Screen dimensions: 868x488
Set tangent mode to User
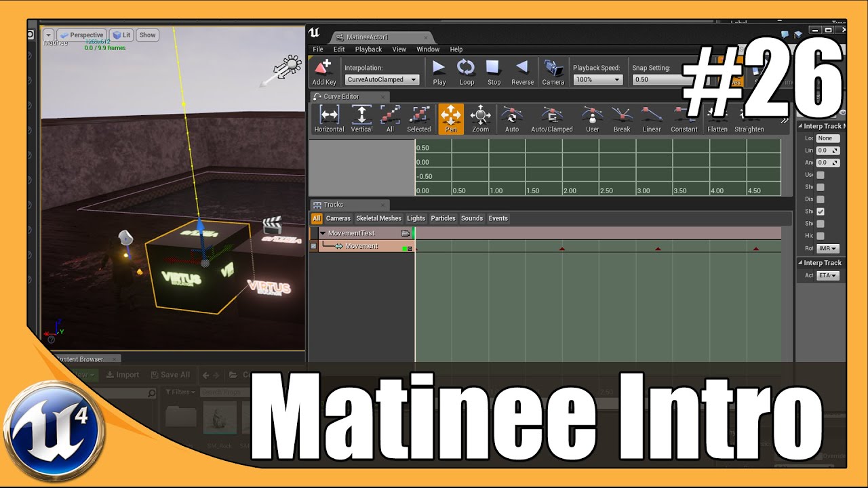coord(593,119)
